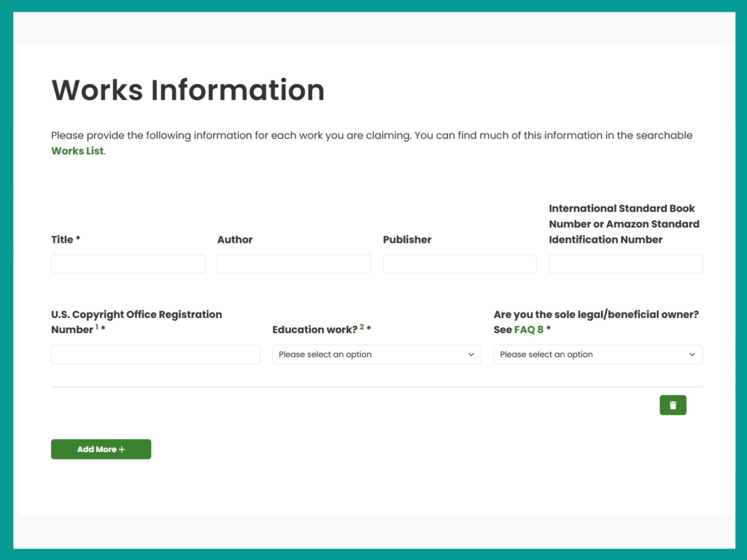This screenshot has height=560, width=747.
Task: Follow the FAQ 8 link
Action: (x=528, y=330)
